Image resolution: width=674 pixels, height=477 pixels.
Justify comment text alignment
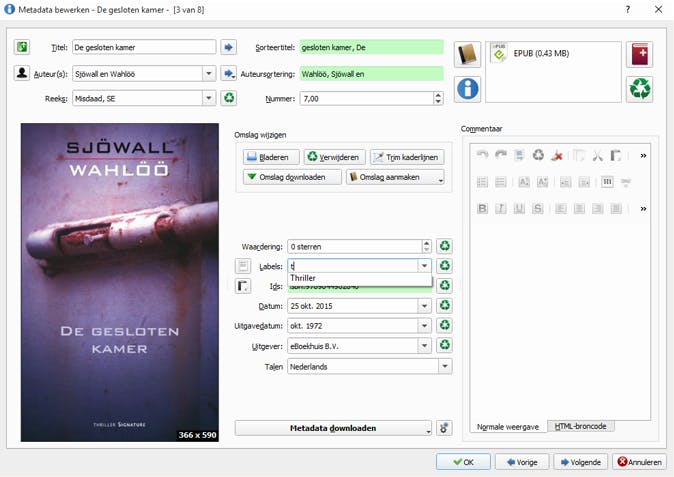click(616, 208)
